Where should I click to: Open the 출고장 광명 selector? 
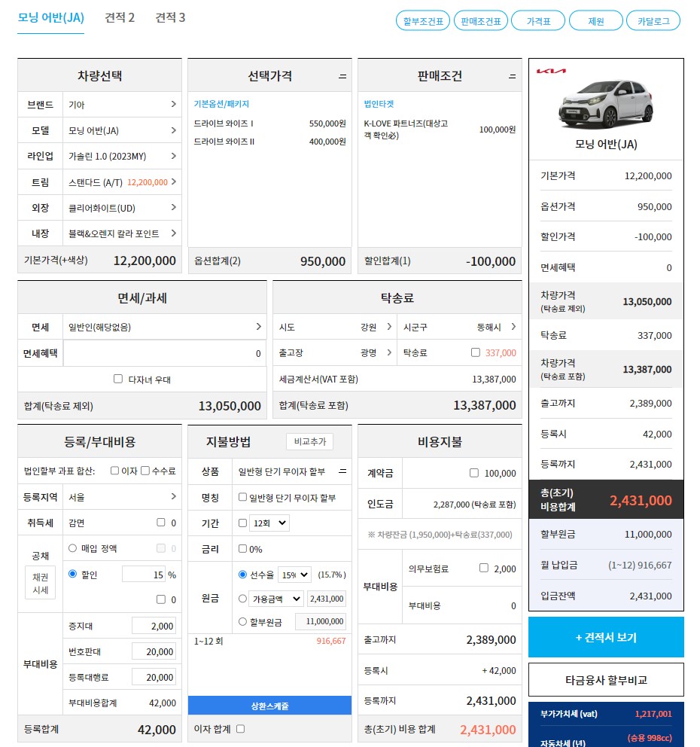tap(335, 352)
